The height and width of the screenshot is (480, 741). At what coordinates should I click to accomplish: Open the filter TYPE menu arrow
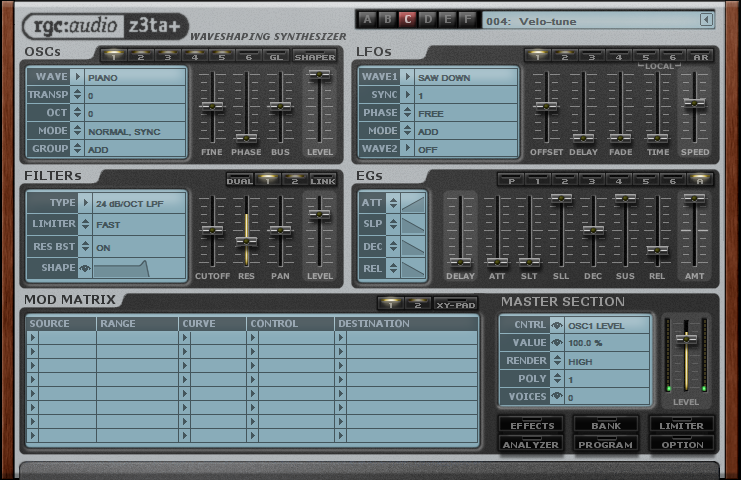point(85,203)
